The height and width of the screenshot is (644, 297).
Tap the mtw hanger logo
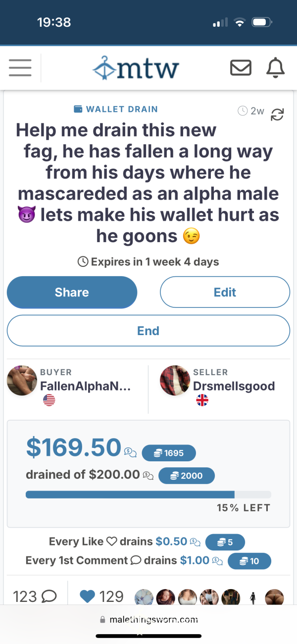135,68
